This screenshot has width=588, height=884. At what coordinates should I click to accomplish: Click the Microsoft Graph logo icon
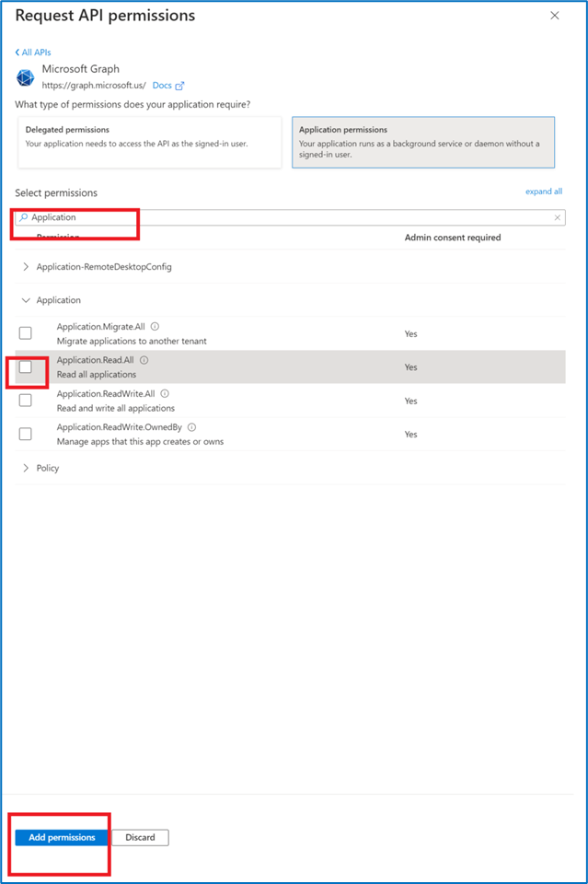(26, 77)
